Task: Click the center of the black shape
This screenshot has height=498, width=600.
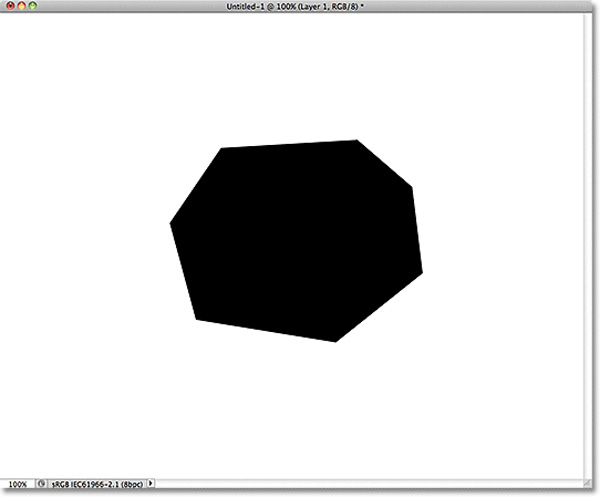Action: coord(297,240)
